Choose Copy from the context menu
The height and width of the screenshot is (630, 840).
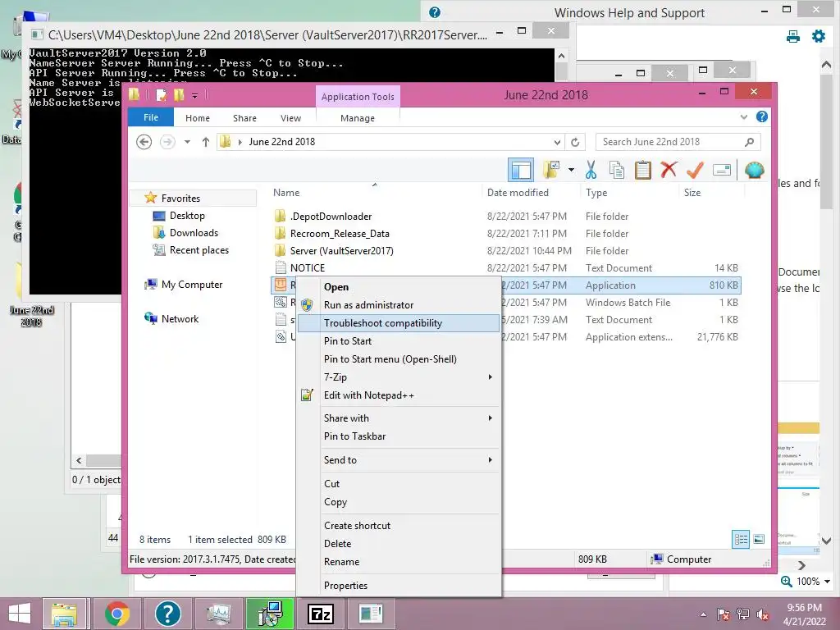coord(399,502)
